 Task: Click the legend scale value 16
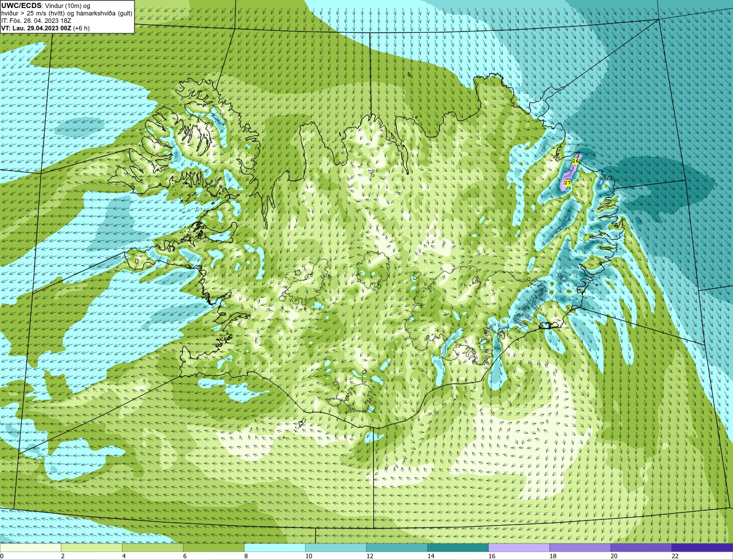492,556
